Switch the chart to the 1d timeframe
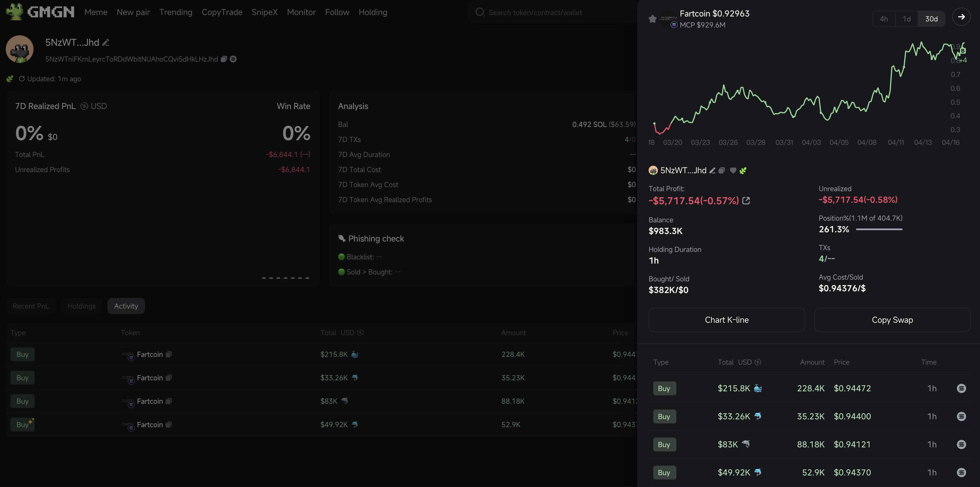 (907, 19)
